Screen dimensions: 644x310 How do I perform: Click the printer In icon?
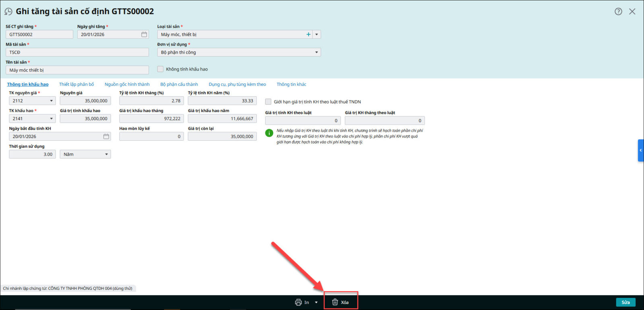(x=298, y=302)
